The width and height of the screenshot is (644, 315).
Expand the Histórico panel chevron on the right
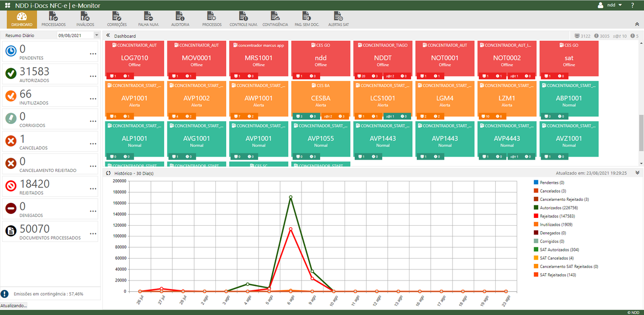coord(637,172)
